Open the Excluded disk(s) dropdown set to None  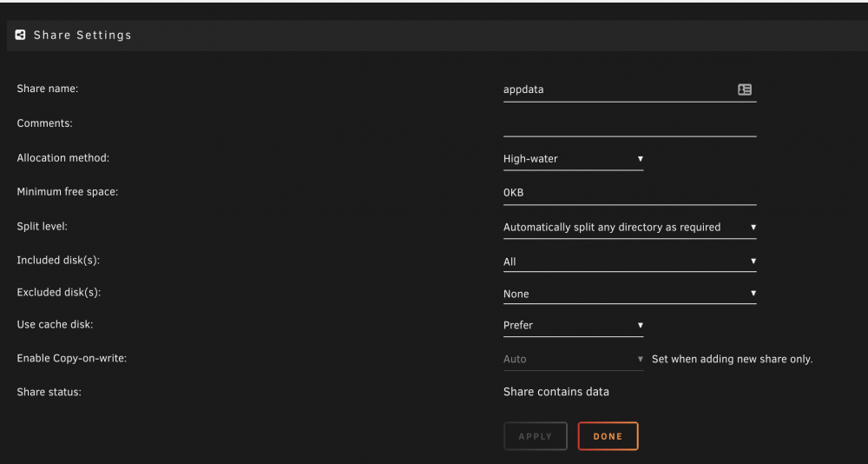[629, 293]
